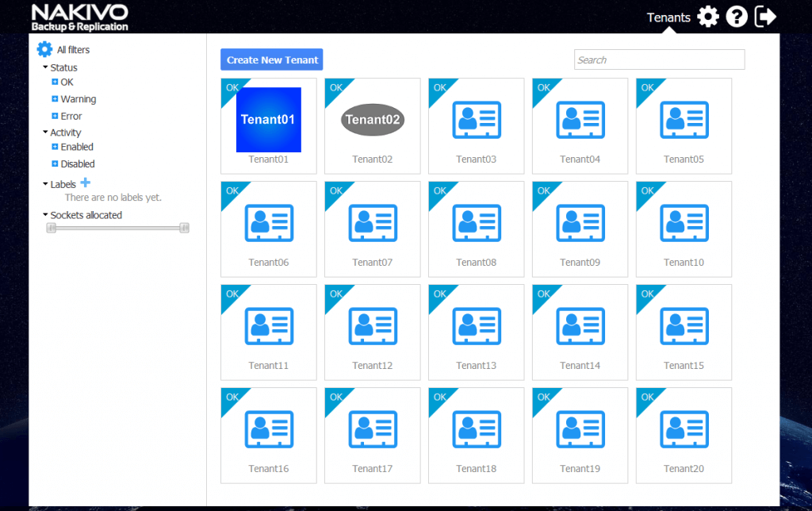Open the Tenant10 card icon

684,223
